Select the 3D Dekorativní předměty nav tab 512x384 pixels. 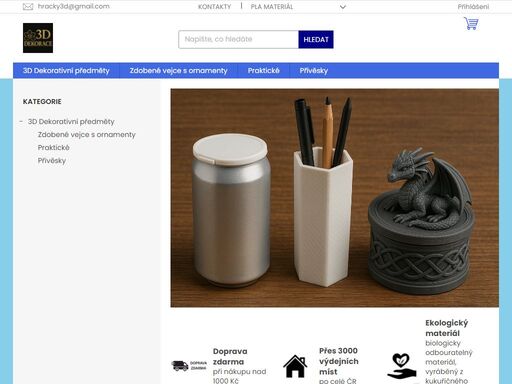66,71
